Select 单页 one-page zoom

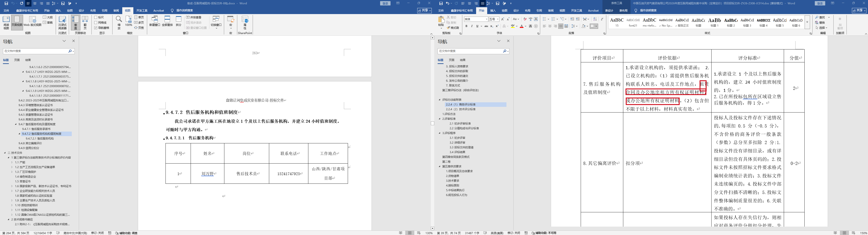click(x=139, y=17)
